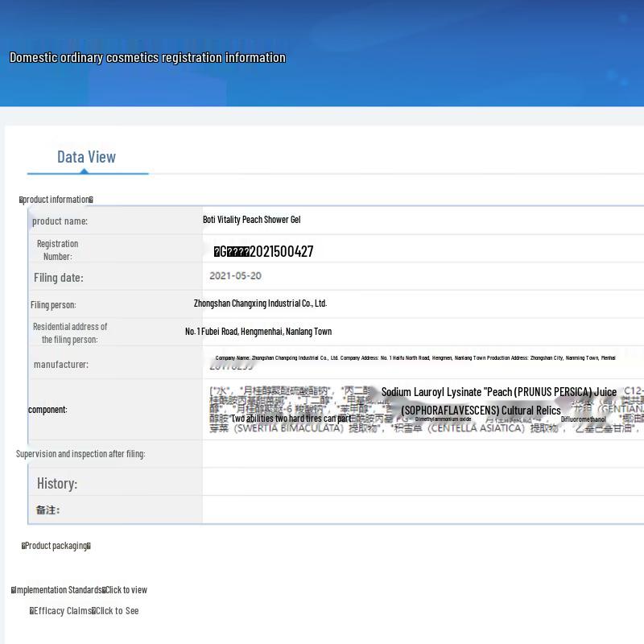
Task: Click the product information section heading
Action: coord(56,200)
